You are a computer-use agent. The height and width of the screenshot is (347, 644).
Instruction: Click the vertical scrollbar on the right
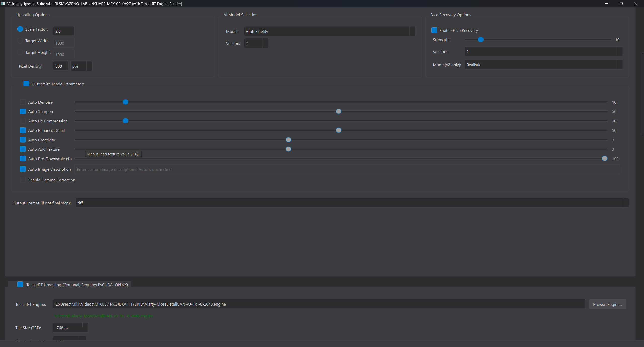[642, 94]
